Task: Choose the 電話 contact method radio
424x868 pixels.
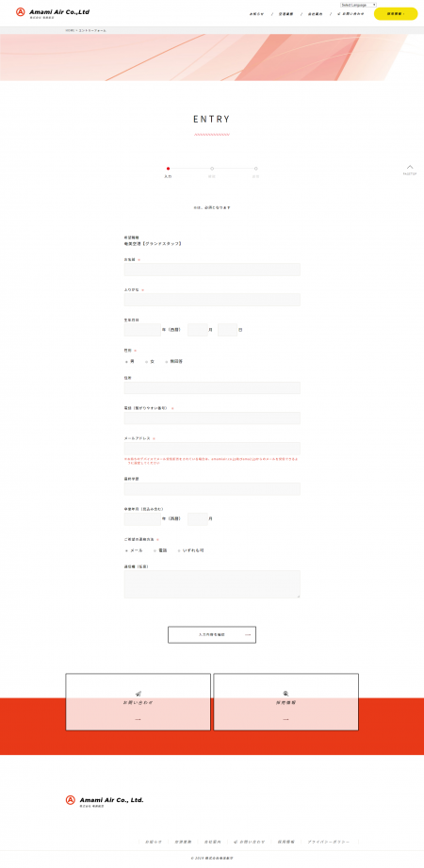Action: coord(155,550)
